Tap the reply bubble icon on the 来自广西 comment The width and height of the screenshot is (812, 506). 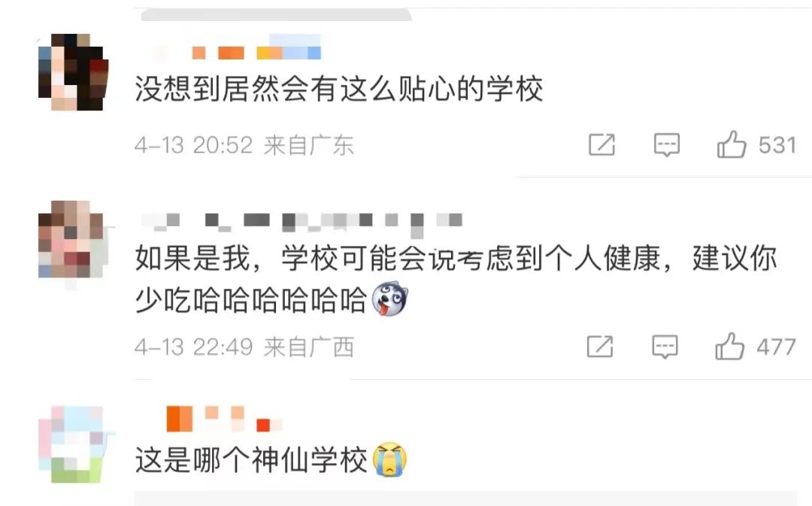[665, 347]
